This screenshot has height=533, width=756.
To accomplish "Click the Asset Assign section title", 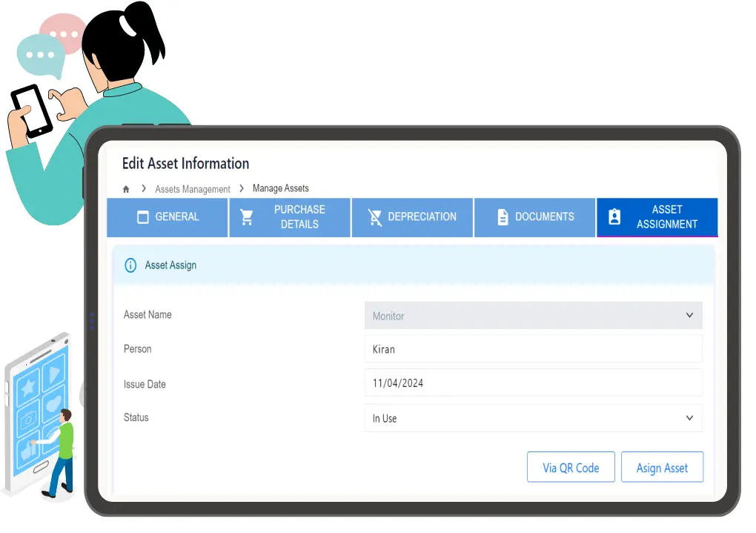I will tap(170, 265).
